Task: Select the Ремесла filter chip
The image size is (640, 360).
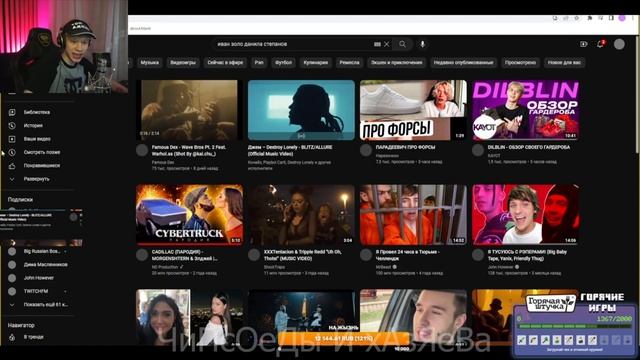Action: point(349,63)
